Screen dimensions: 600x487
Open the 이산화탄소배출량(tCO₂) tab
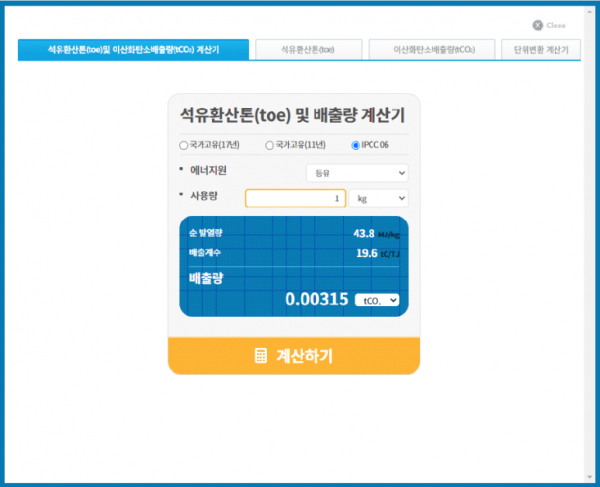coord(431,49)
